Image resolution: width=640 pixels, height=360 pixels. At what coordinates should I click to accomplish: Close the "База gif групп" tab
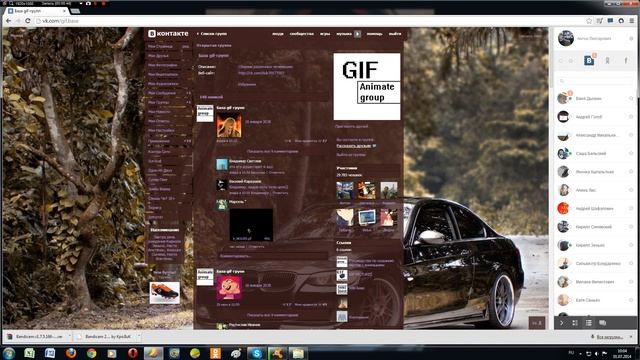pos(64,11)
